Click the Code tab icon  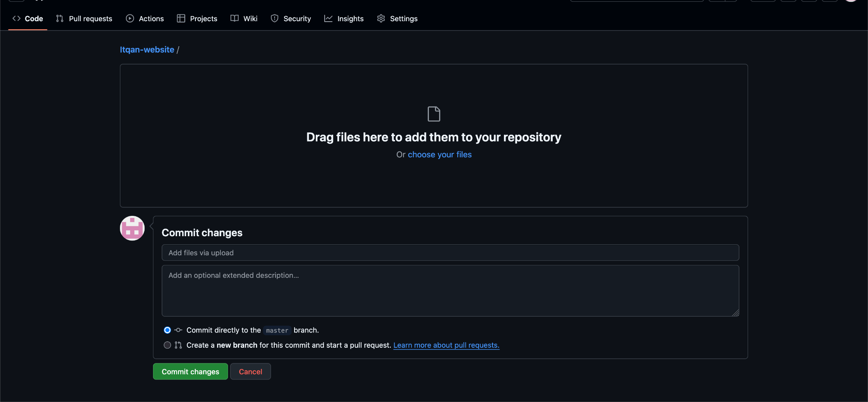click(x=17, y=19)
